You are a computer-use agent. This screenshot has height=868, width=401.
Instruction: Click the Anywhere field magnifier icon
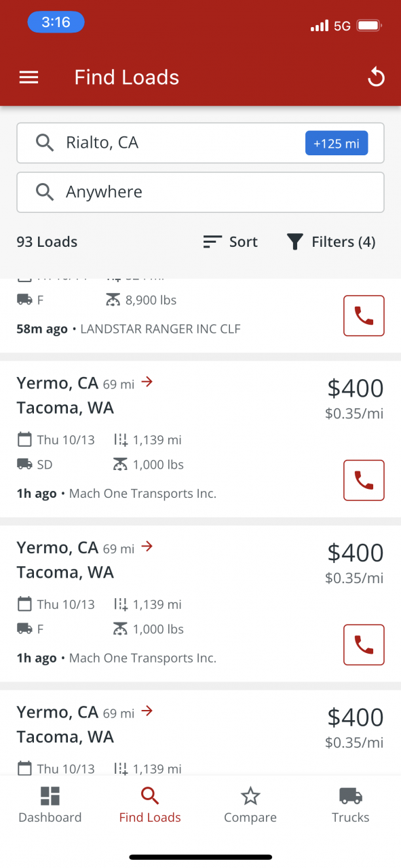point(45,192)
